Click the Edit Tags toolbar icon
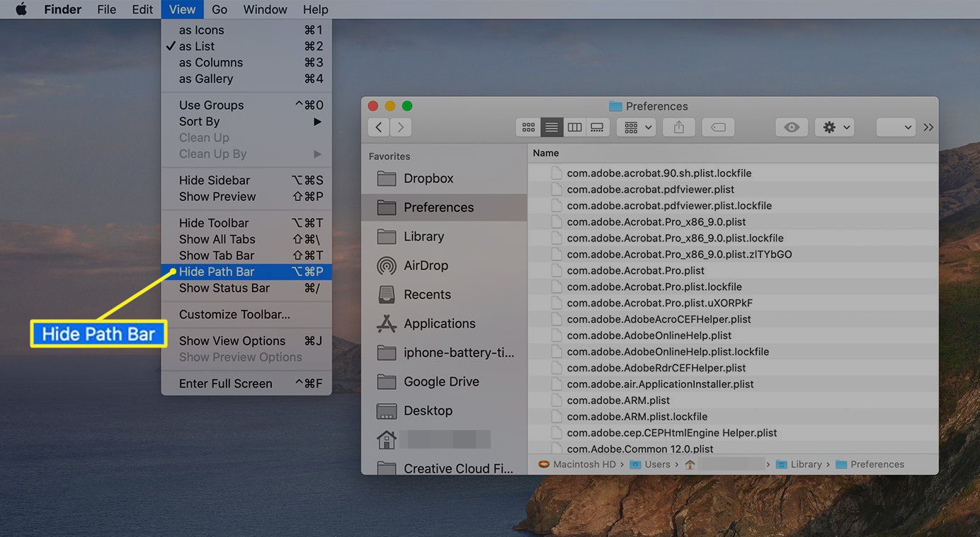This screenshot has width=980, height=537. point(718,127)
